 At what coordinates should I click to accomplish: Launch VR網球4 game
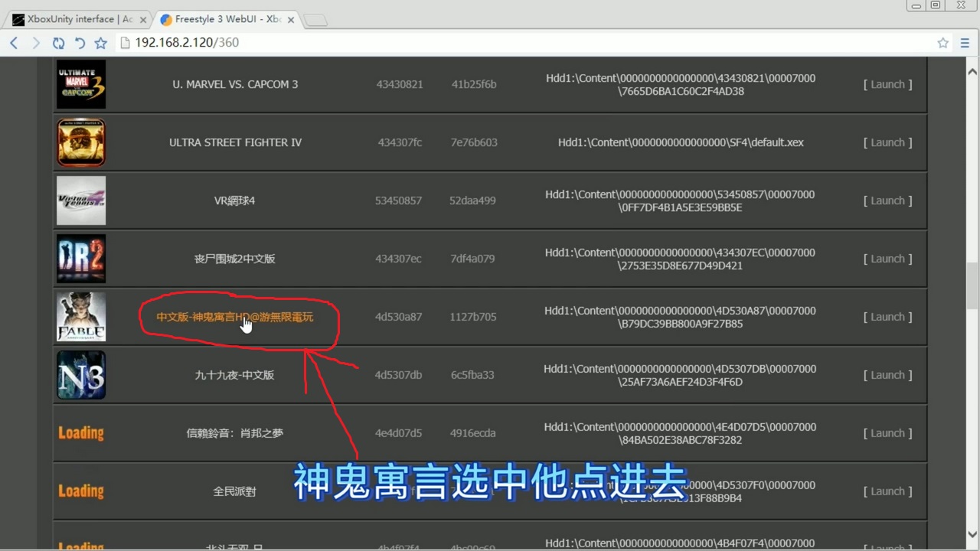pos(887,201)
